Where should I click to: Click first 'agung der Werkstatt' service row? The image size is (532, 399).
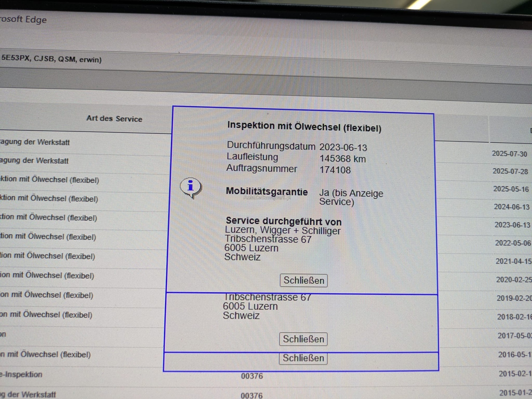[x=35, y=142]
